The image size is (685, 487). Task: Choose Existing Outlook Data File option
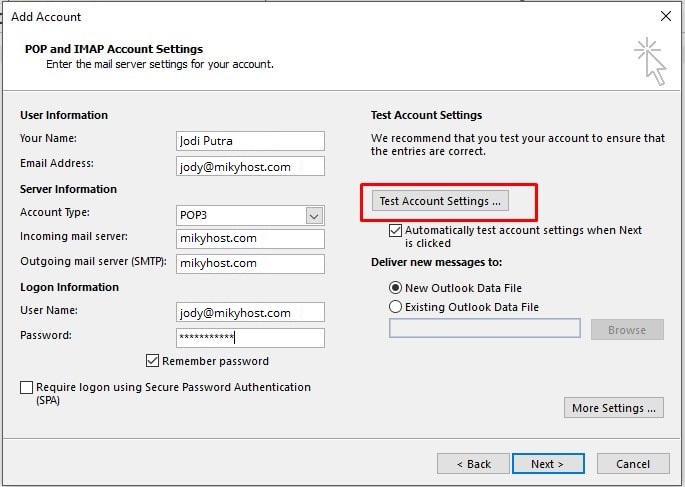coord(395,307)
